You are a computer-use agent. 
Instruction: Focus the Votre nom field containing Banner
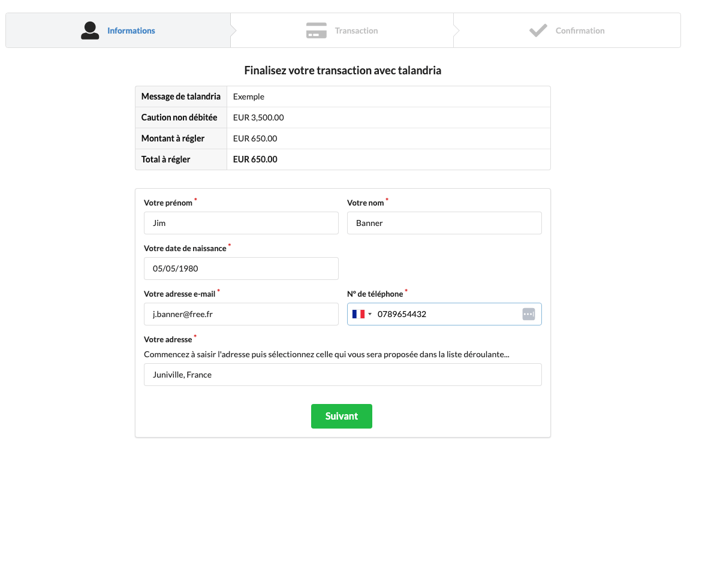coord(444,223)
